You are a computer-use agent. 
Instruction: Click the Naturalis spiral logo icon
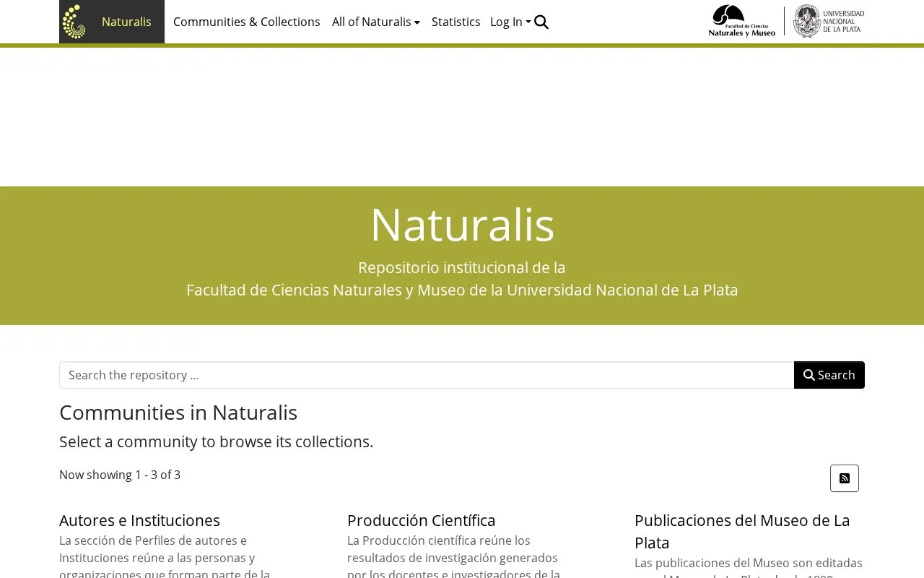[74, 22]
